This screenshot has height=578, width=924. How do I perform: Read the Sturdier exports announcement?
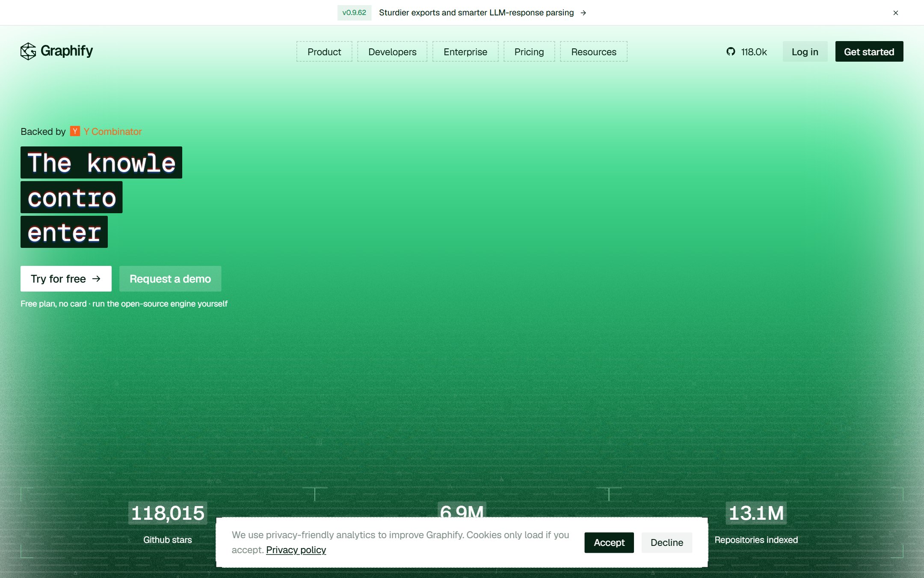tap(476, 13)
